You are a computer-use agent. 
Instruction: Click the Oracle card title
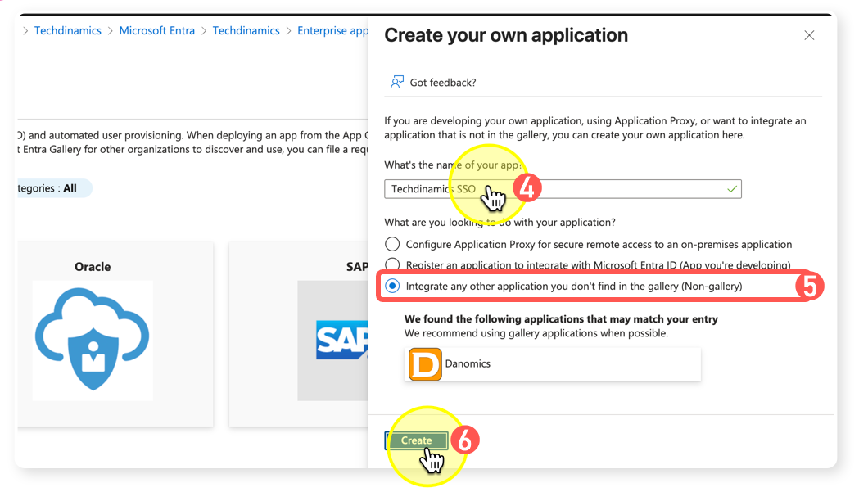click(93, 267)
